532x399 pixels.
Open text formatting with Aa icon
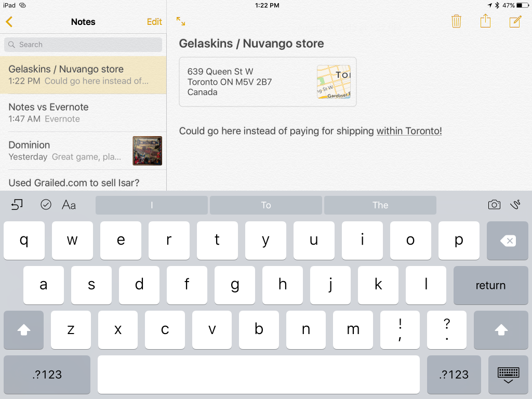pos(69,205)
